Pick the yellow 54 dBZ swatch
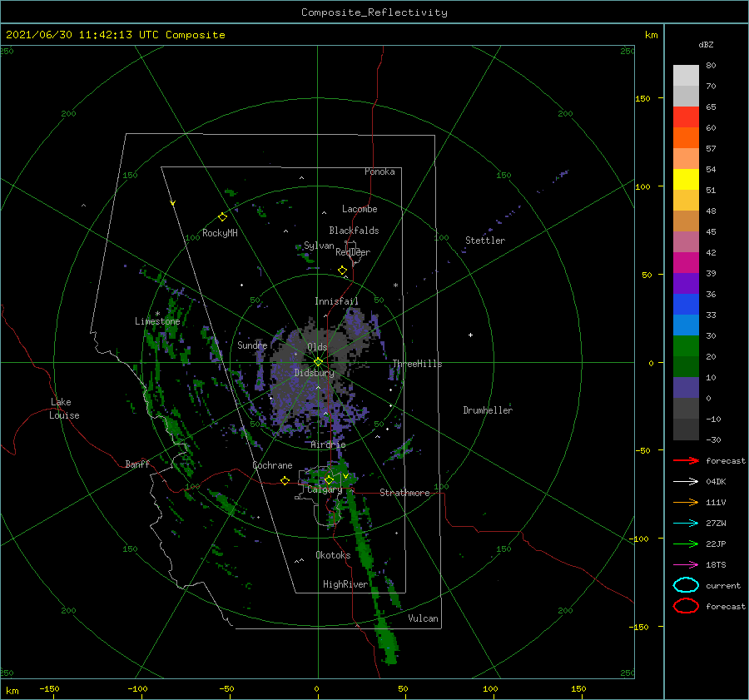 coord(686,179)
